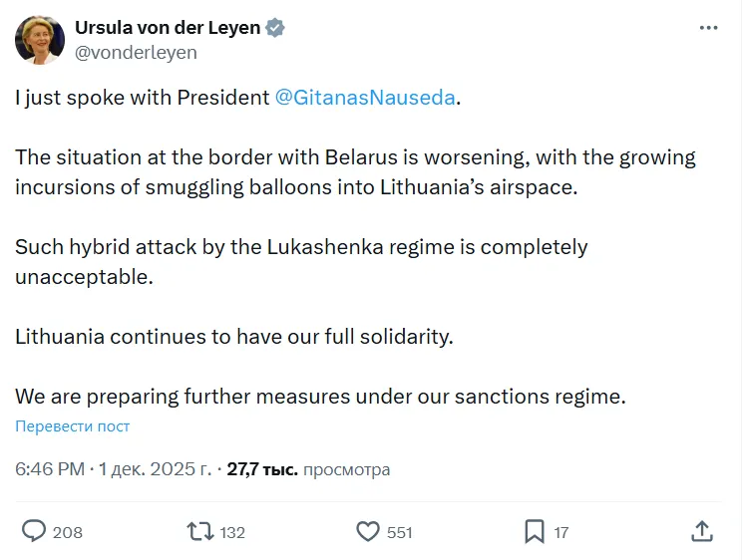This screenshot has height=560, width=743.
Task: Click the blue verified badge
Action: click(275, 29)
